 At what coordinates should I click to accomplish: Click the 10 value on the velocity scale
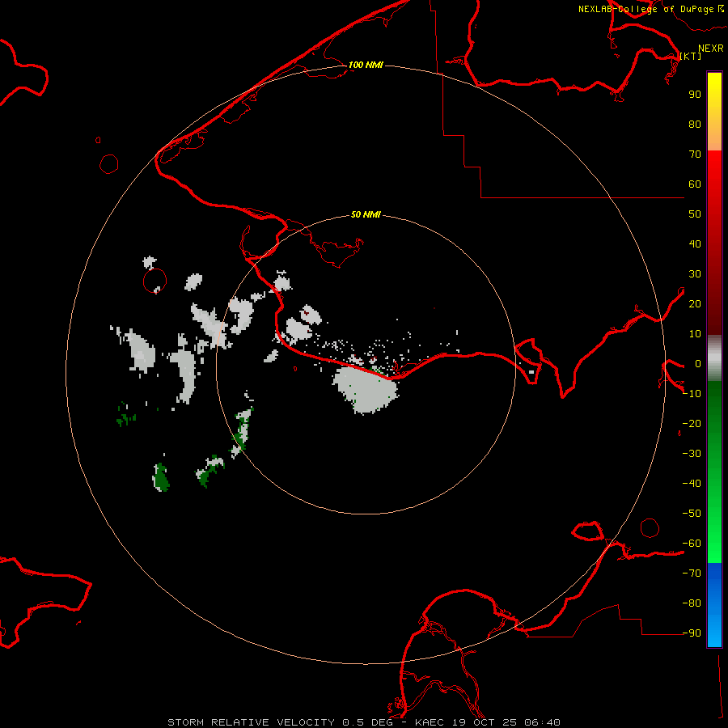pos(695,334)
